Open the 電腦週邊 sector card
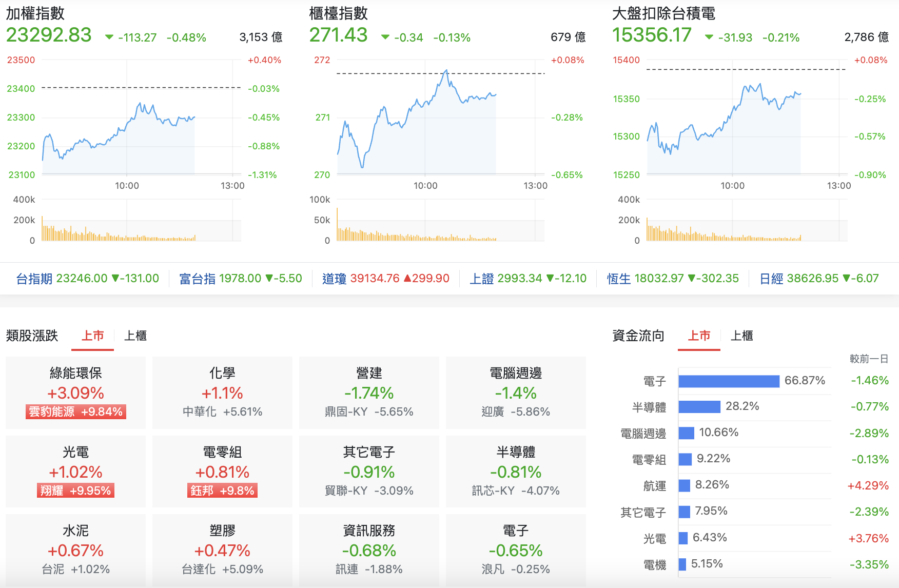The height and width of the screenshot is (588, 899). tap(516, 393)
